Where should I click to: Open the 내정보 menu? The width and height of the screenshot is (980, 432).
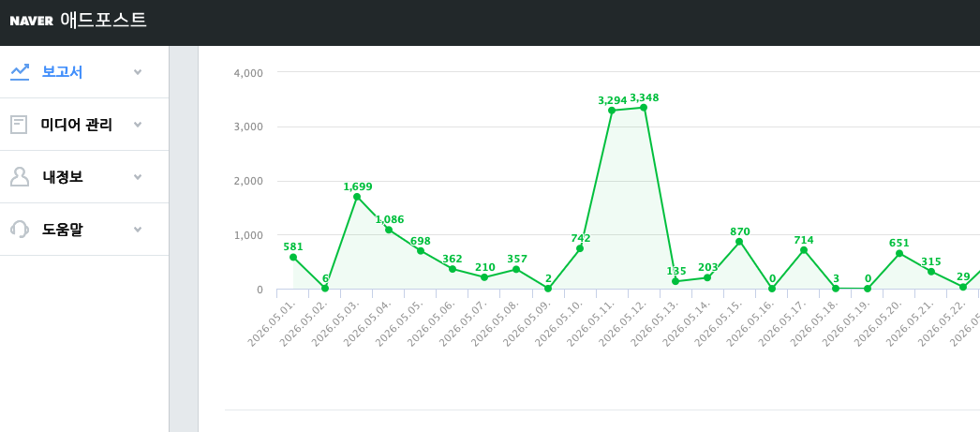84,177
